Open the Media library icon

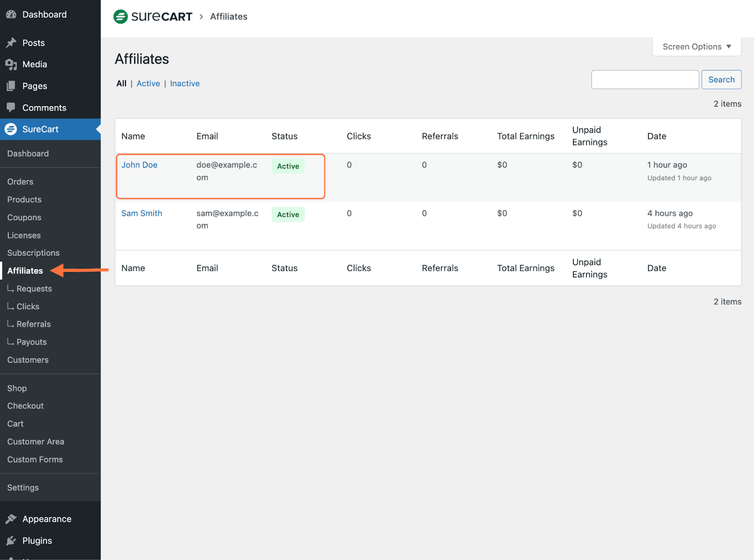point(11,64)
